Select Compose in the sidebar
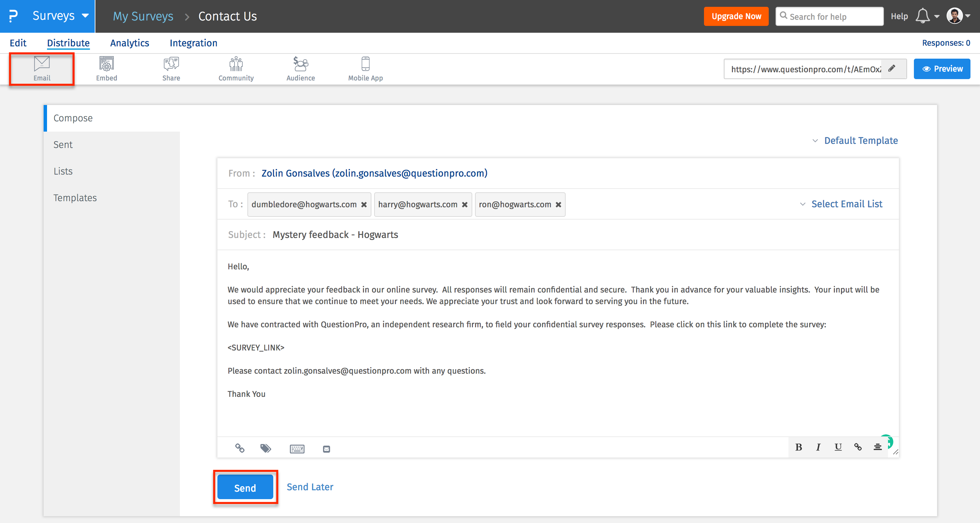 click(112, 118)
